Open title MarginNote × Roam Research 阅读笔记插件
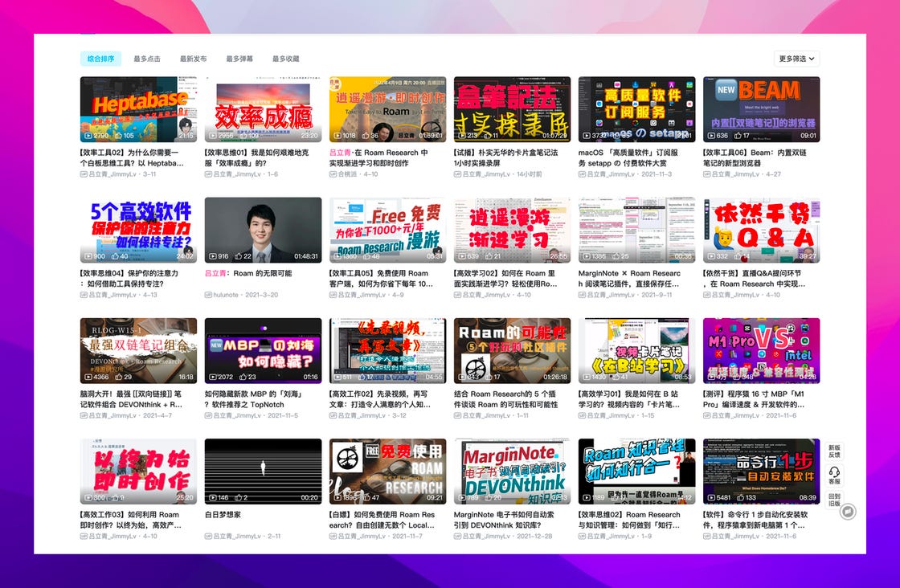 click(x=630, y=278)
